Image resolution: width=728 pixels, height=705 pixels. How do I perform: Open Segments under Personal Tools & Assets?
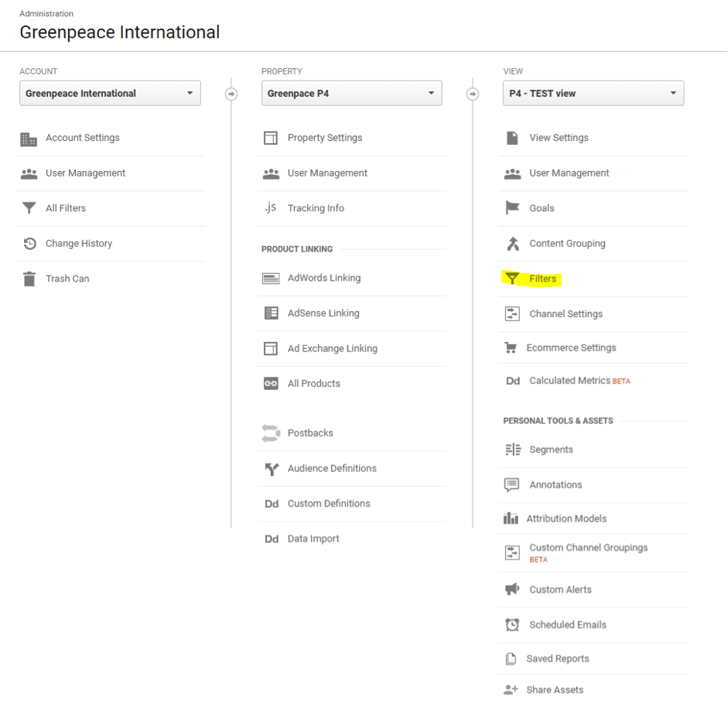[551, 450]
